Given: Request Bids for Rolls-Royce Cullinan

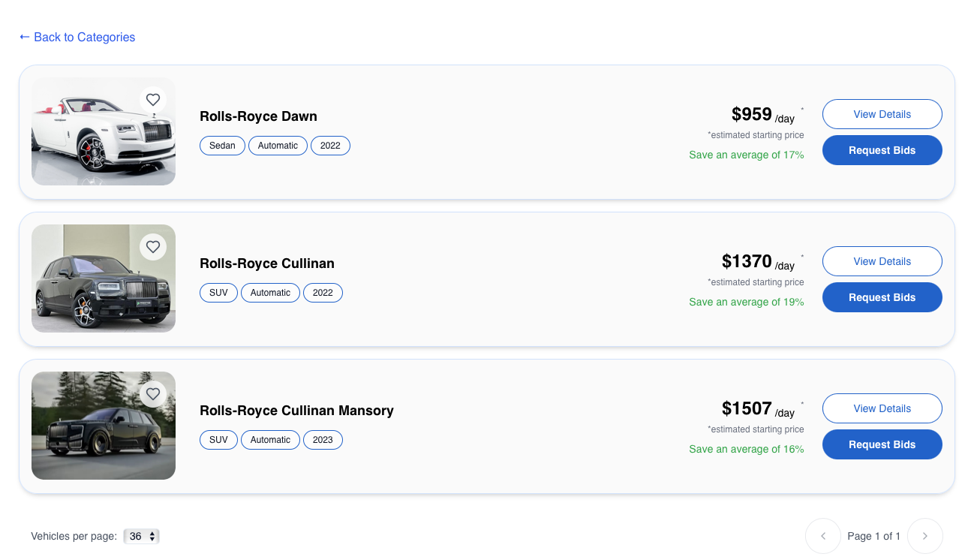Looking at the screenshot, I should [x=882, y=297].
